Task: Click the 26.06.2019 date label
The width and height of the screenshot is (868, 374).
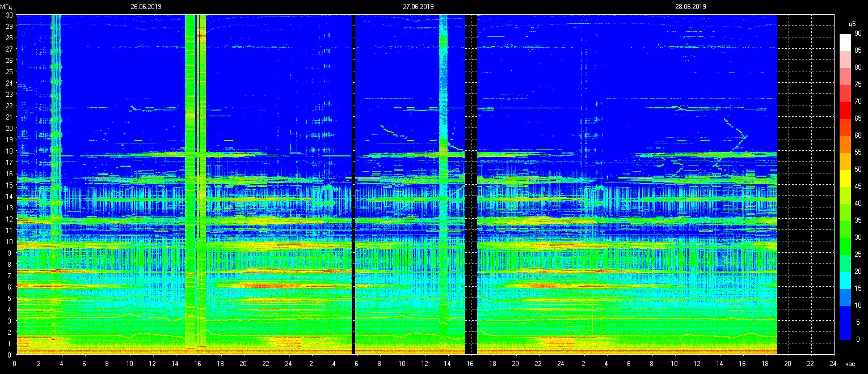Action: pos(146,7)
